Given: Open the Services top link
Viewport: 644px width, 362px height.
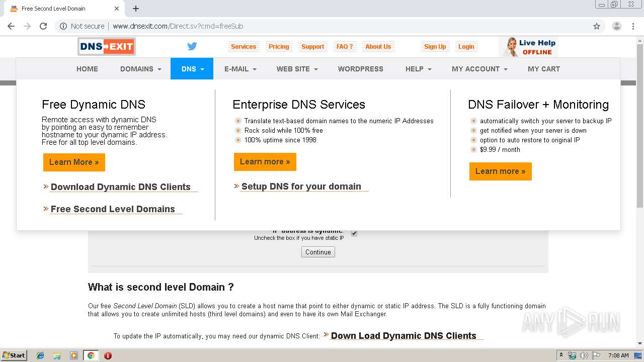Looking at the screenshot, I should [244, 47].
